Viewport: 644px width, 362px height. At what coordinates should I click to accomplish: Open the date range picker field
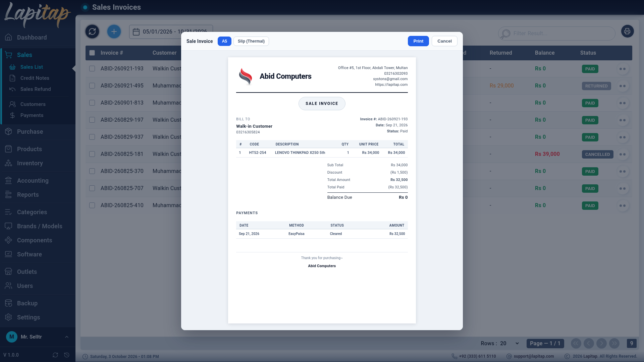[171, 32]
